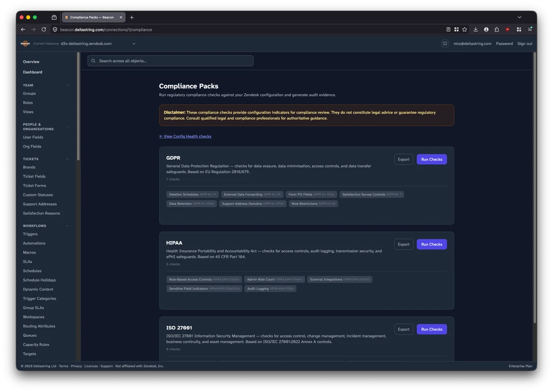The width and height of the screenshot is (553, 392).
Task: Click the Beacon logo
Action: (26, 43)
